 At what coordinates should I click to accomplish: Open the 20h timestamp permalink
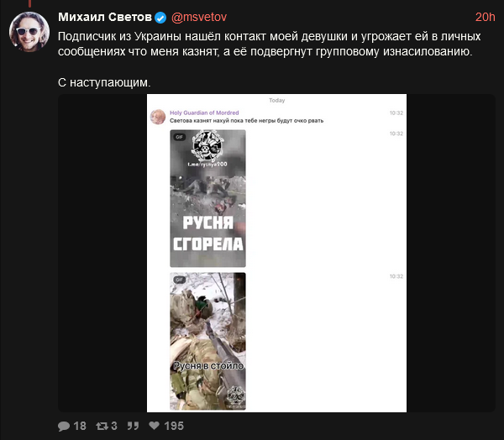click(485, 17)
